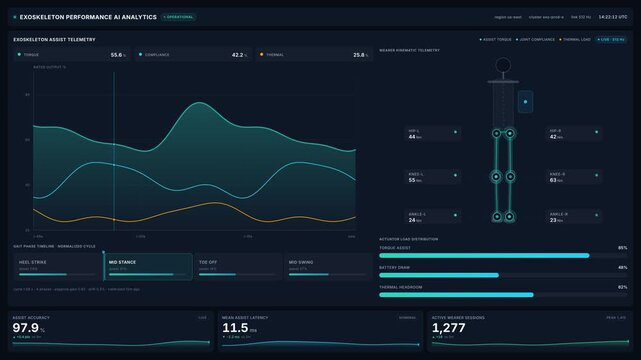Select the ANKLE-L 24 Nm joint card

[433, 217]
